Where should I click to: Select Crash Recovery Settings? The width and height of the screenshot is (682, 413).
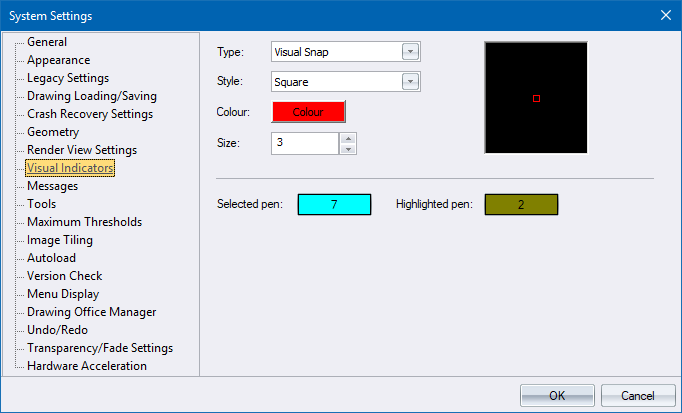click(89, 114)
